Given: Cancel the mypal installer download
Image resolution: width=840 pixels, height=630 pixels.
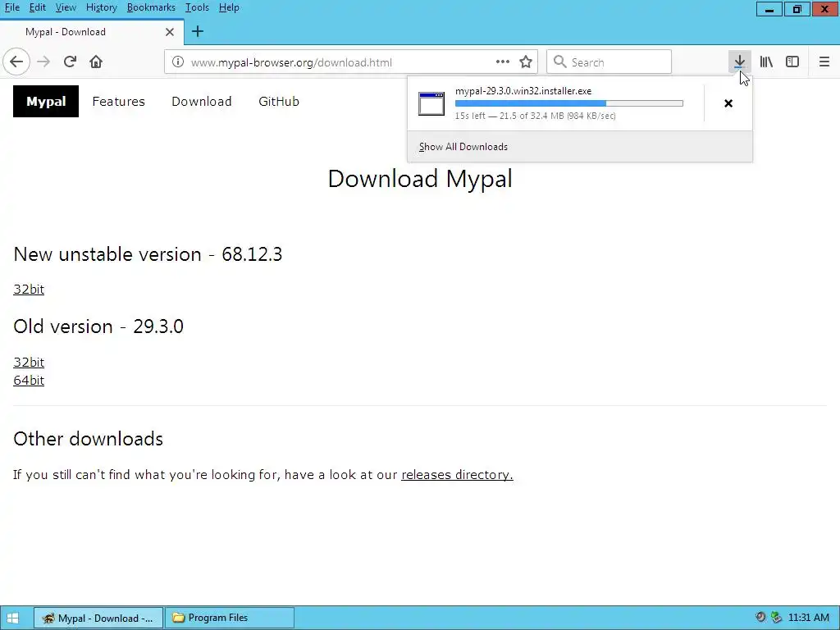Looking at the screenshot, I should [x=728, y=103].
